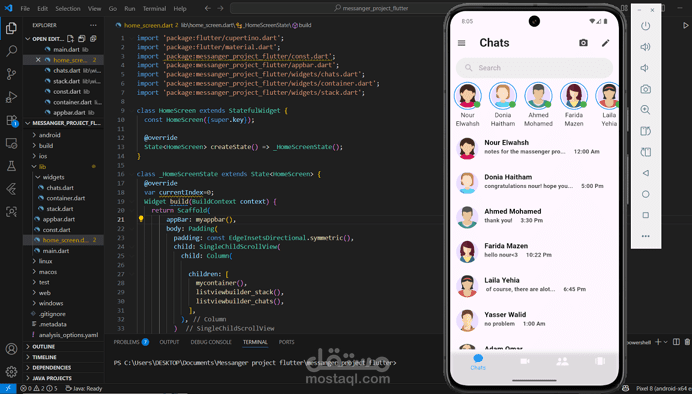
Task: Tap the pencil compose icon in Chats
Action: pyautogui.click(x=605, y=43)
